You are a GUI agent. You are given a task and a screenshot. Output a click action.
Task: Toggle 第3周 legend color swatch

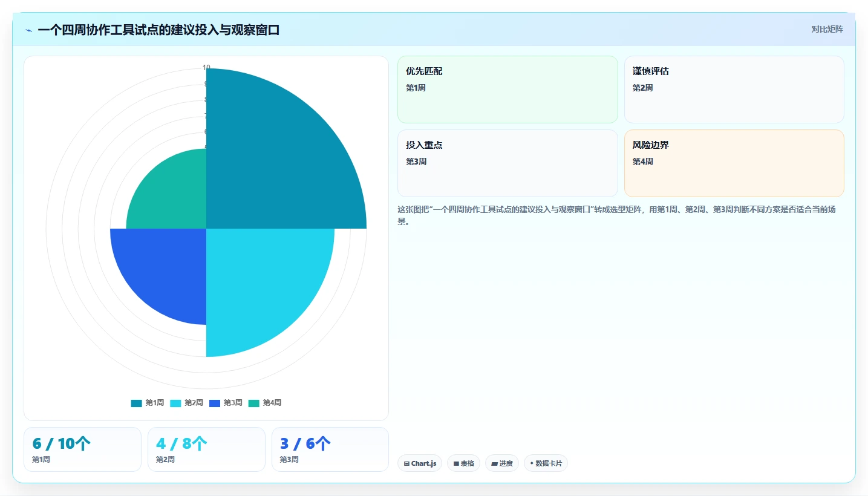coord(215,403)
